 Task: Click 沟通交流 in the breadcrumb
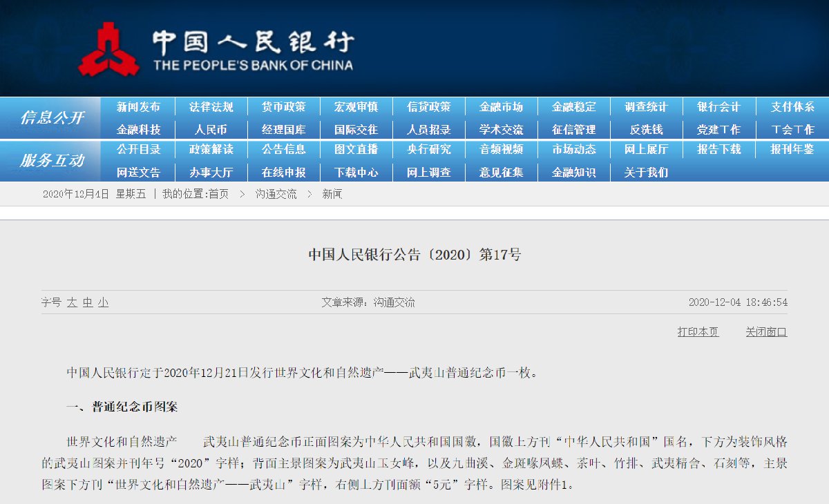[276, 195]
